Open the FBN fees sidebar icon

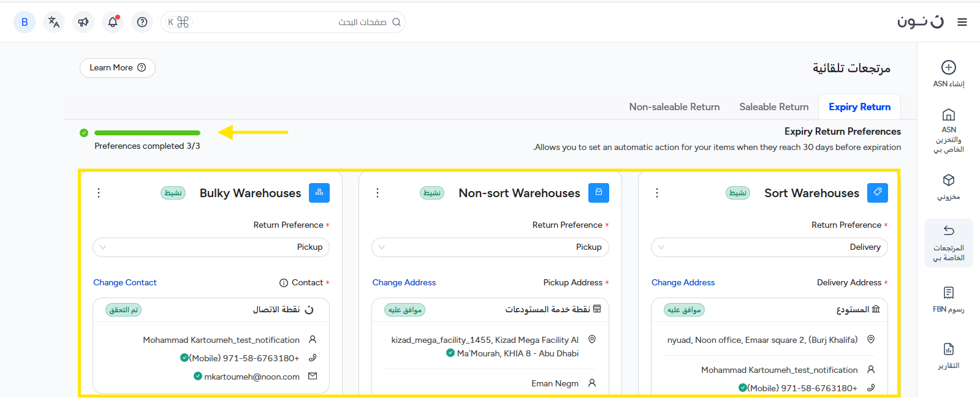pos(948,293)
